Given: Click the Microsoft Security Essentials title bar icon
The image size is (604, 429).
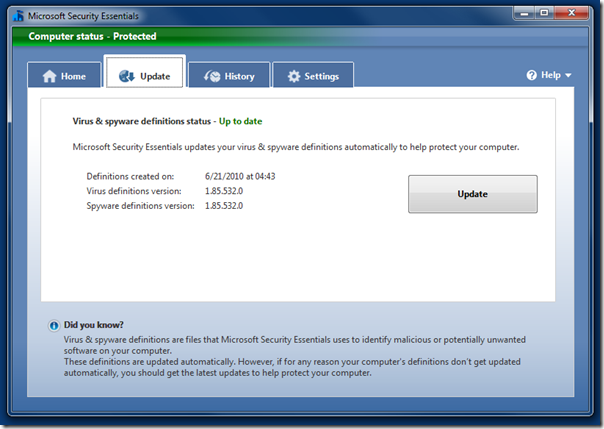Looking at the screenshot, I should tap(18, 16).
